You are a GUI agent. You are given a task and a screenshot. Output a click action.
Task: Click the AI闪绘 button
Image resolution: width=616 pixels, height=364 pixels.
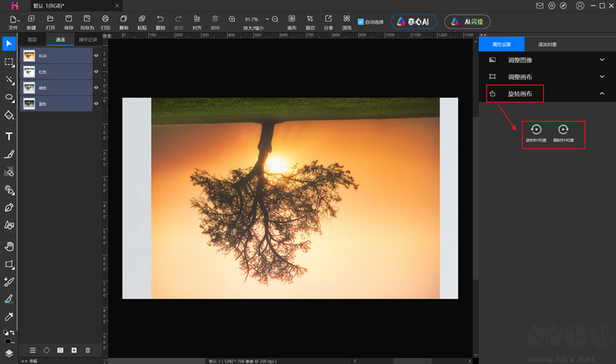467,22
